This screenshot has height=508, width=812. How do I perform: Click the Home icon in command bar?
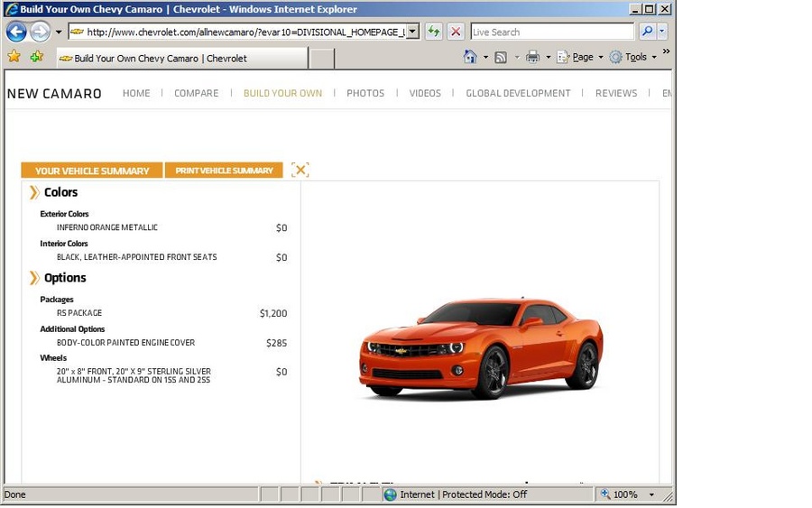tap(469, 57)
